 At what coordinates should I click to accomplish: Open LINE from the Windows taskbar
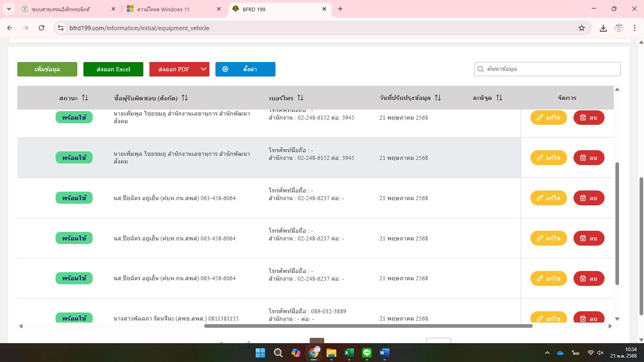click(x=367, y=353)
